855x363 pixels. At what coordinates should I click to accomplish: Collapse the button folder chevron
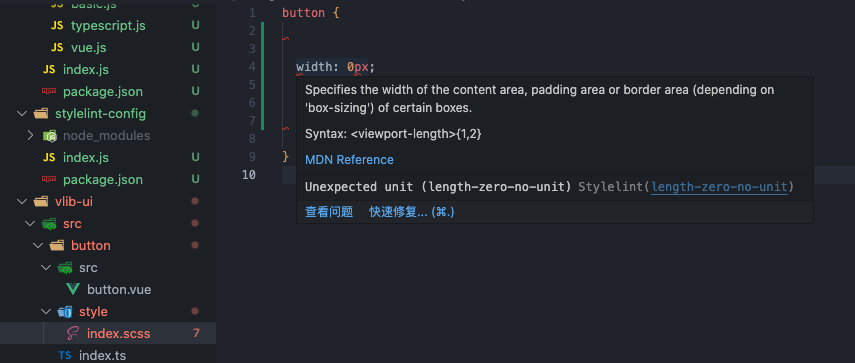38,245
